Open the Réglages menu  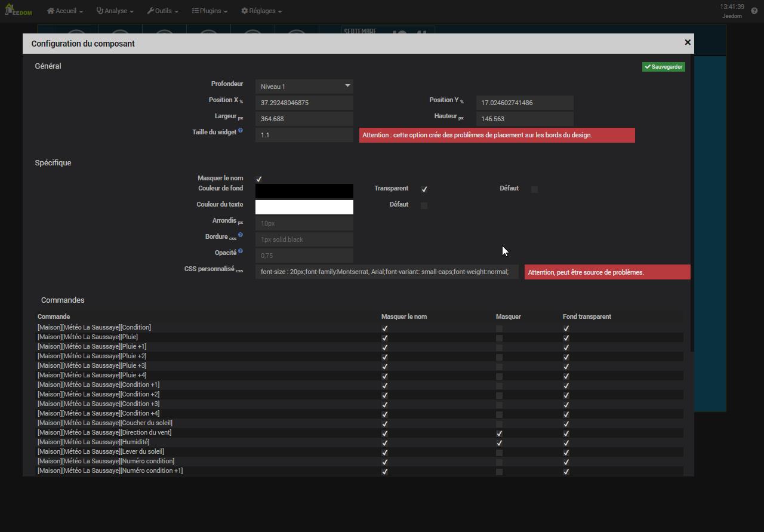(x=261, y=11)
